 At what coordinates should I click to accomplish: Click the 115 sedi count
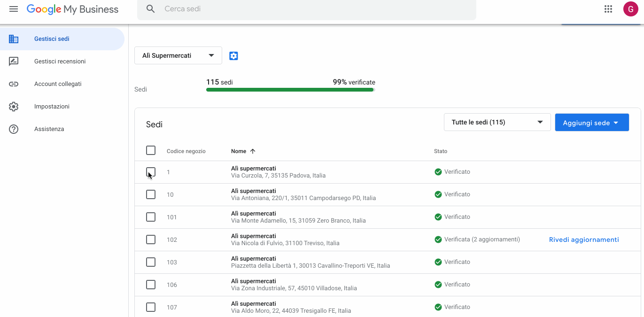click(219, 82)
